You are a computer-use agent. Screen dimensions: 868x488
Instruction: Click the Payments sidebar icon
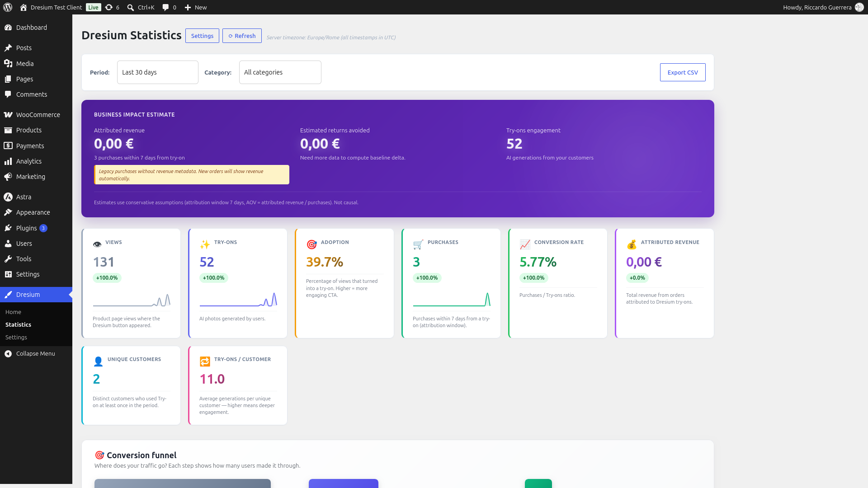click(8, 146)
